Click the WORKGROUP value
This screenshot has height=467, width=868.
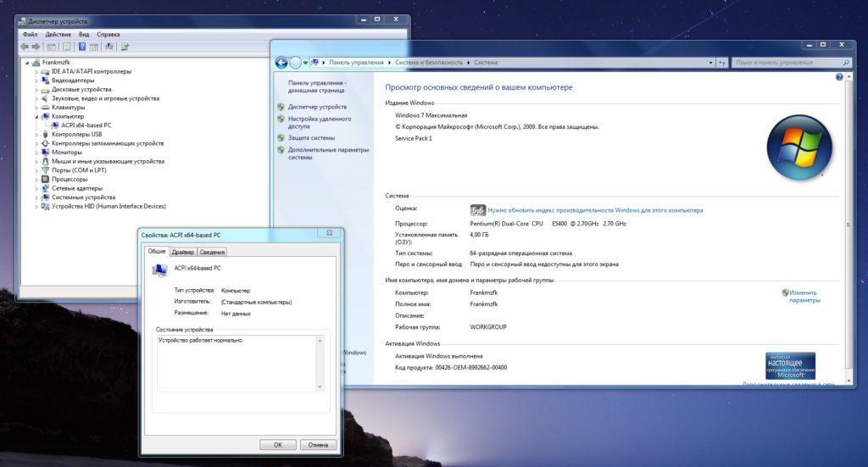point(488,327)
